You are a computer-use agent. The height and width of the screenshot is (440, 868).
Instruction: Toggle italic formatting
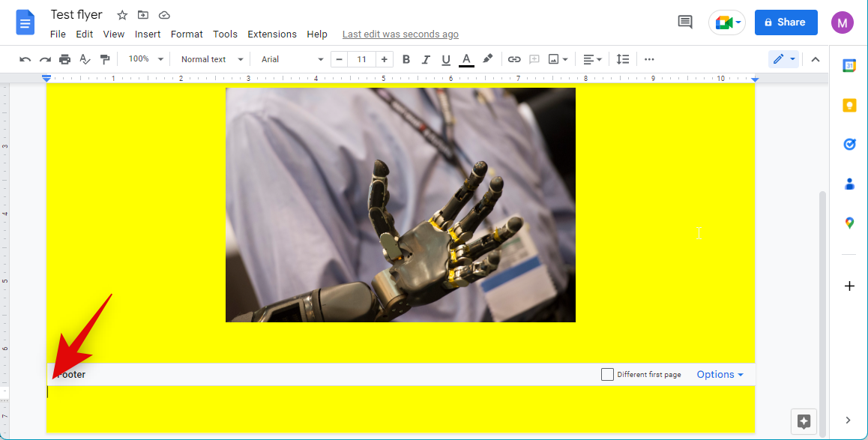pos(427,59)
